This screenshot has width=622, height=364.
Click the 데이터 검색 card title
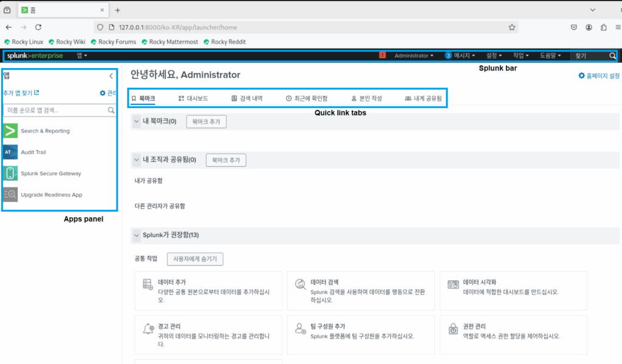324,282
